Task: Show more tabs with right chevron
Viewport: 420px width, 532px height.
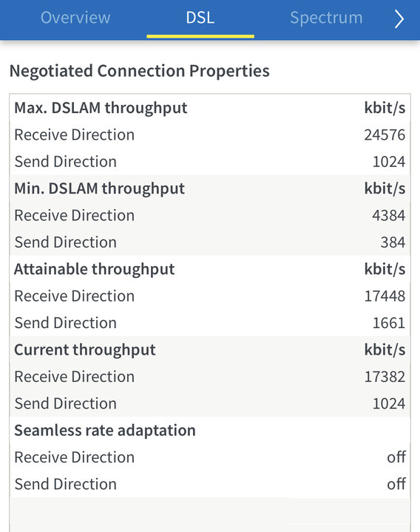Action: (x=399, y=18)
